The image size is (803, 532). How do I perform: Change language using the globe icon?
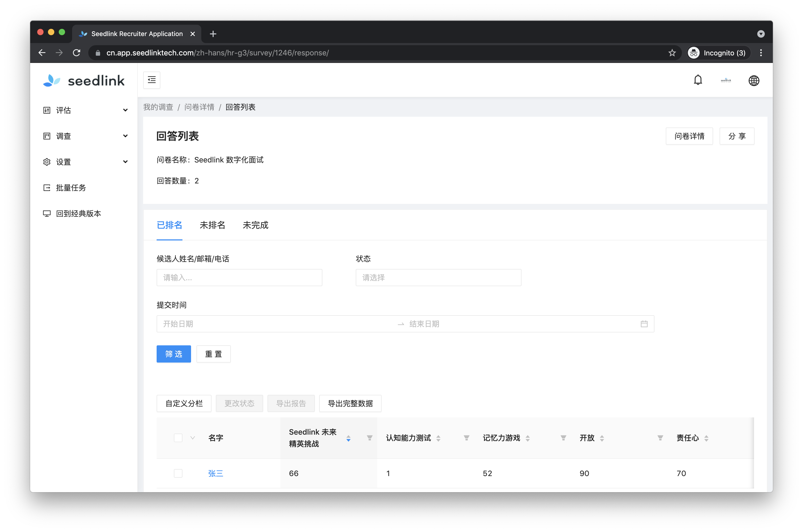click(x=753, y=80)
